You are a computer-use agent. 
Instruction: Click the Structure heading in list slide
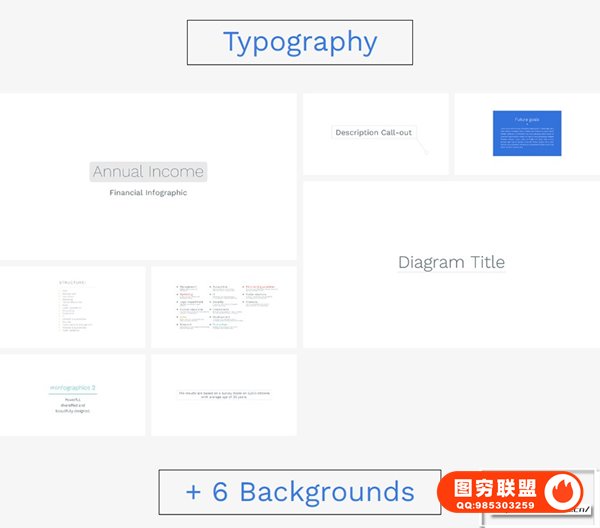(73, 282)
